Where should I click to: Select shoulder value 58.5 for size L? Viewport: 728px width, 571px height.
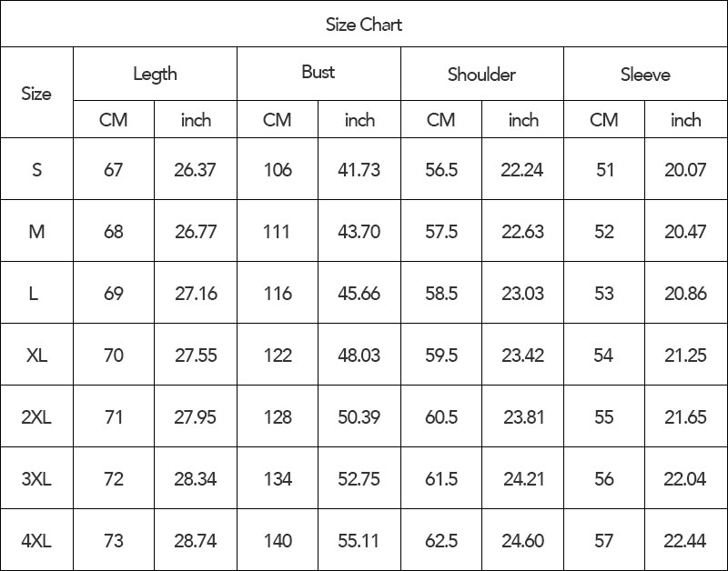(441, 293)
